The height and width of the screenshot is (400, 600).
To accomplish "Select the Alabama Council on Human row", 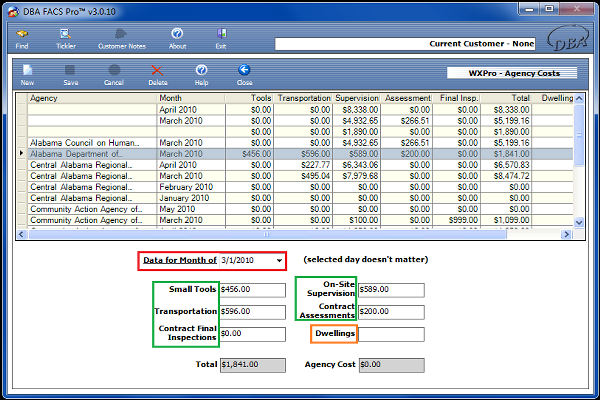I will click(x=295, y=143).
